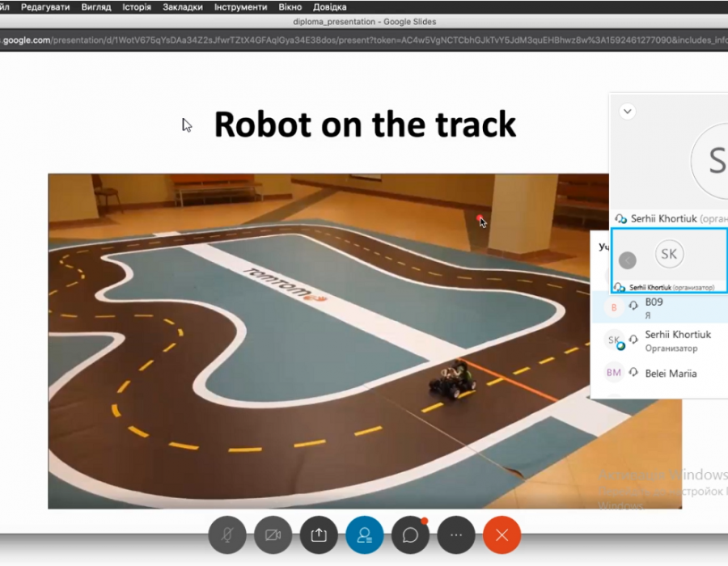Click the browser address bar URL
Viewport: 728px width, 566px height.
(364, 40)
